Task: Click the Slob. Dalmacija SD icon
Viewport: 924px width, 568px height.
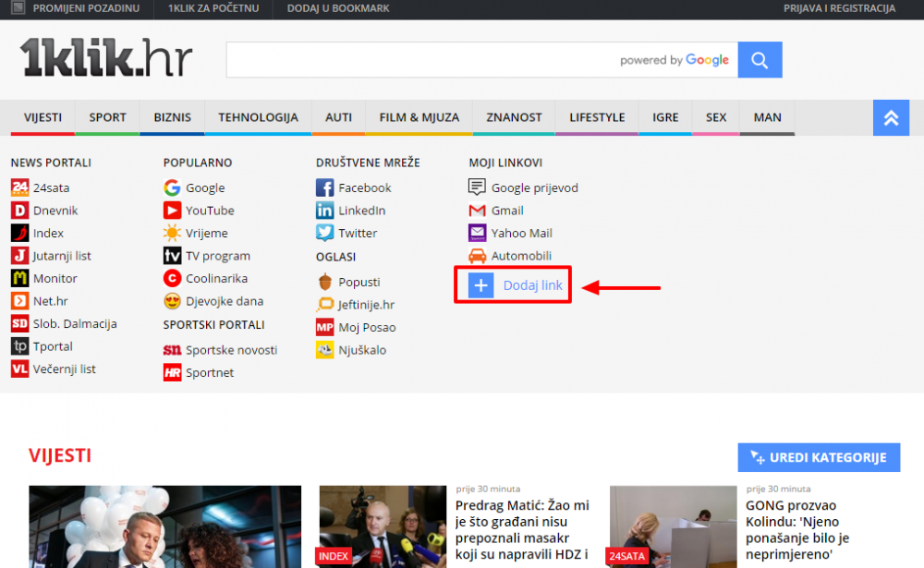Action: pyautogui.click(x=19, y=323)
